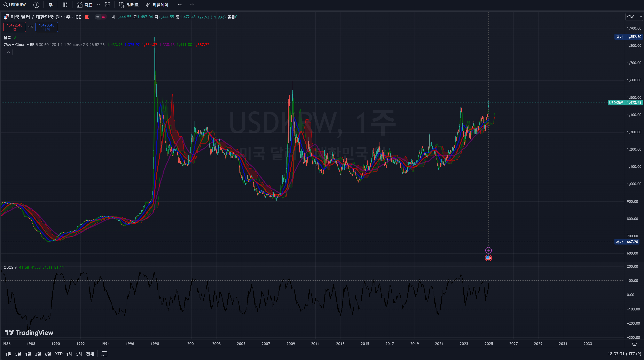Open the indicator templates grid icon
Screen dimensions: 644x360
pos(108,5)
